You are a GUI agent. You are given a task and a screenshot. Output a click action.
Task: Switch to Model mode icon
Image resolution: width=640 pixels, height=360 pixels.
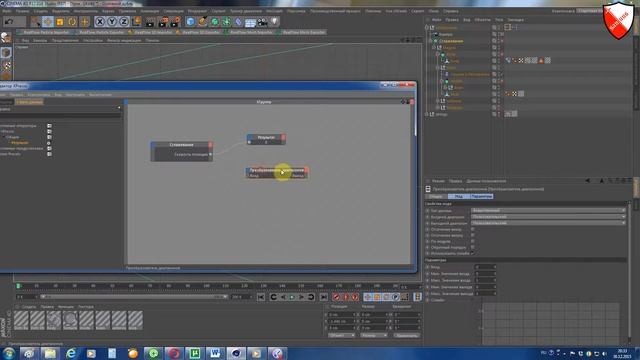click(6, 52)
